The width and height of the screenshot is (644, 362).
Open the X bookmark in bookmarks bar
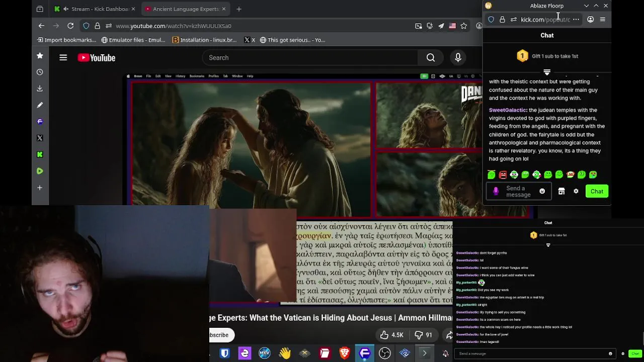(x=250, y=40)
